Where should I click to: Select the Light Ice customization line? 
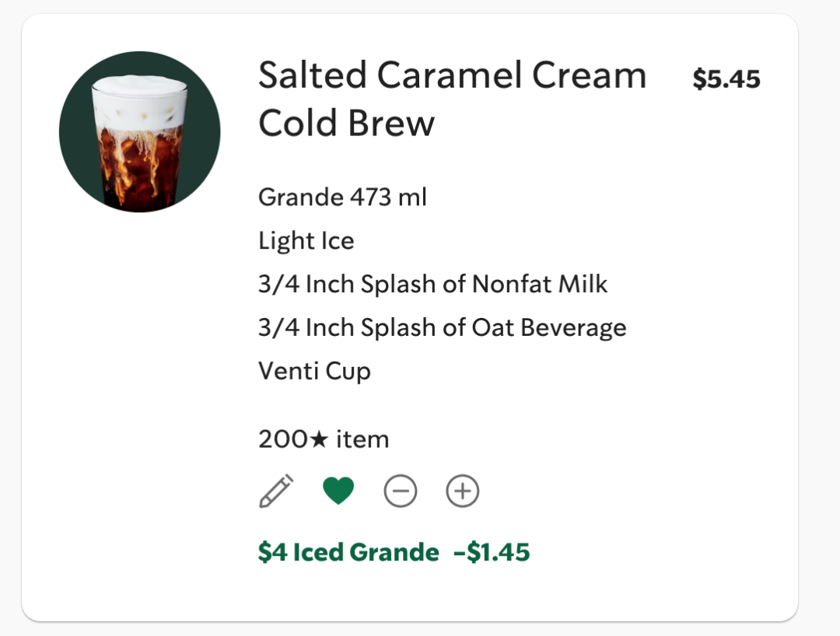[x=306, y=241]
